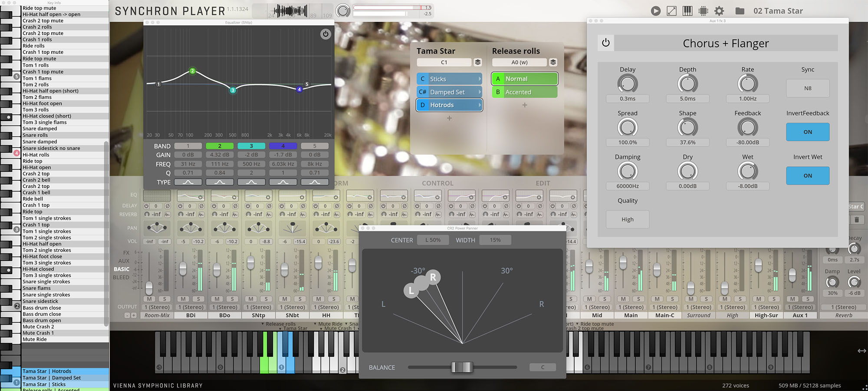
Task: Click the key list vertical scrollbar
Action: coord(106,235)
